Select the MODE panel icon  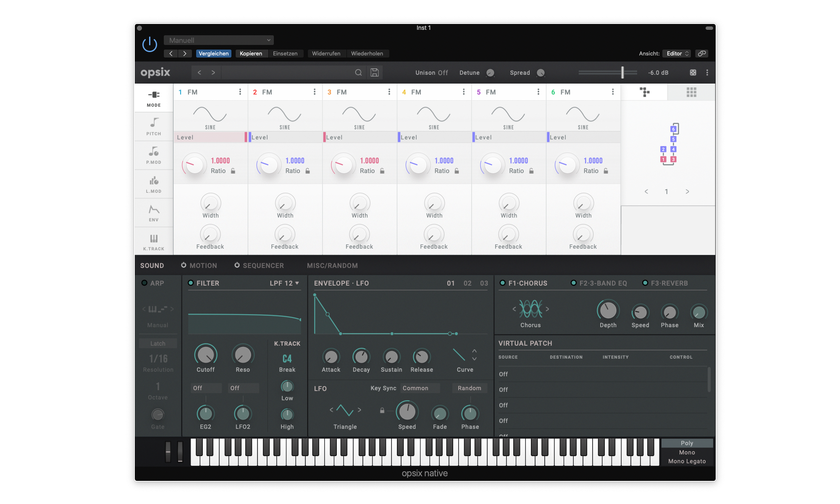[x=154, y=97]
